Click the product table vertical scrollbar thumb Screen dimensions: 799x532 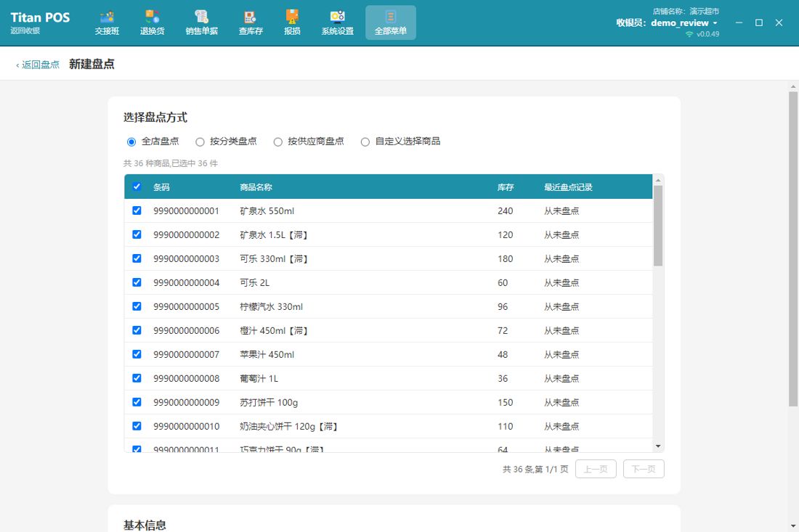(658, 226)
